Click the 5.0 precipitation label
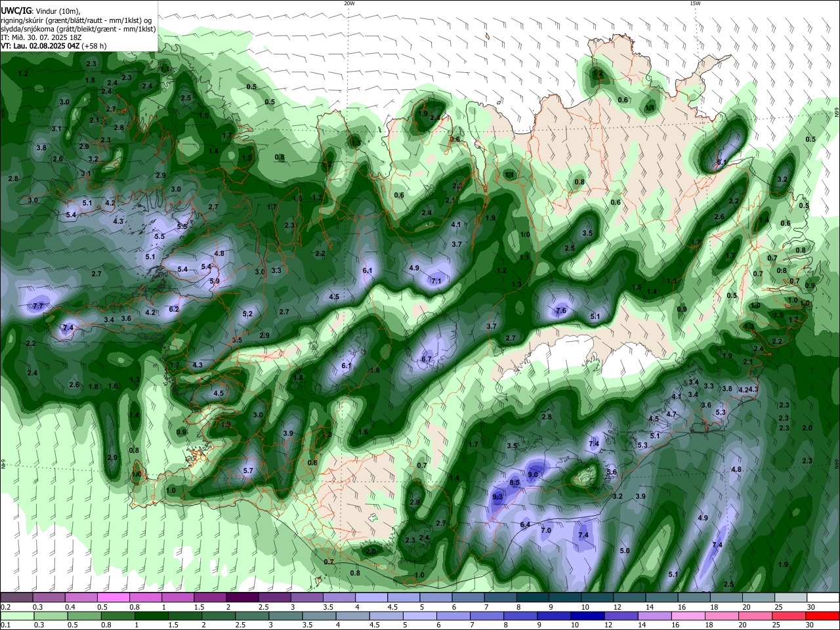Image resolution: width=840 pixels, height=630 pixels. point(625,551)
